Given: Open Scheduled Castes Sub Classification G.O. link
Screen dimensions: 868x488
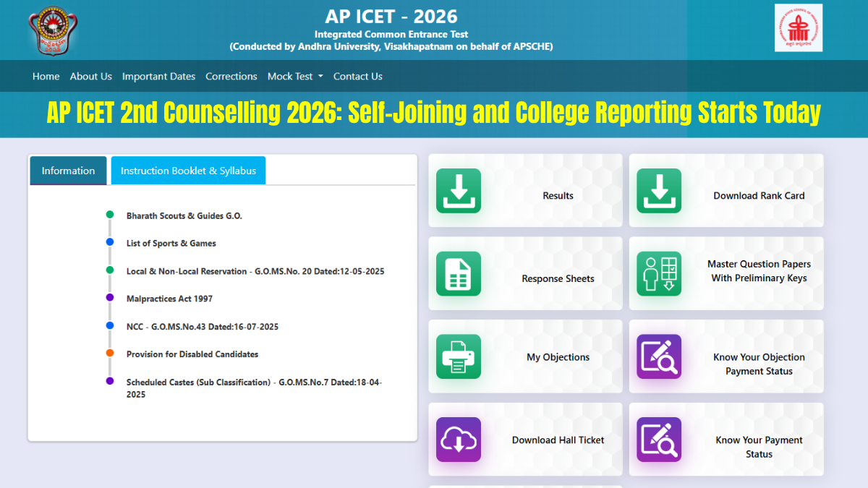Looking at the screenshot, I should 254,388.
